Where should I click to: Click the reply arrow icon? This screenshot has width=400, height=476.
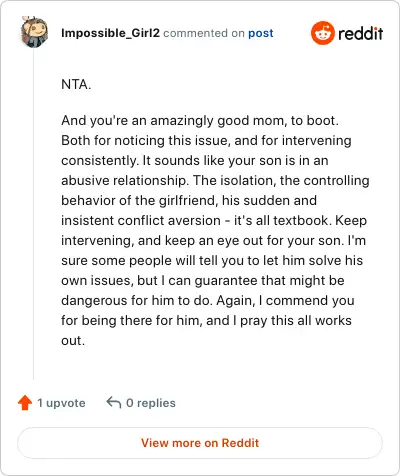pyautogui.click(x=114, y=402)
